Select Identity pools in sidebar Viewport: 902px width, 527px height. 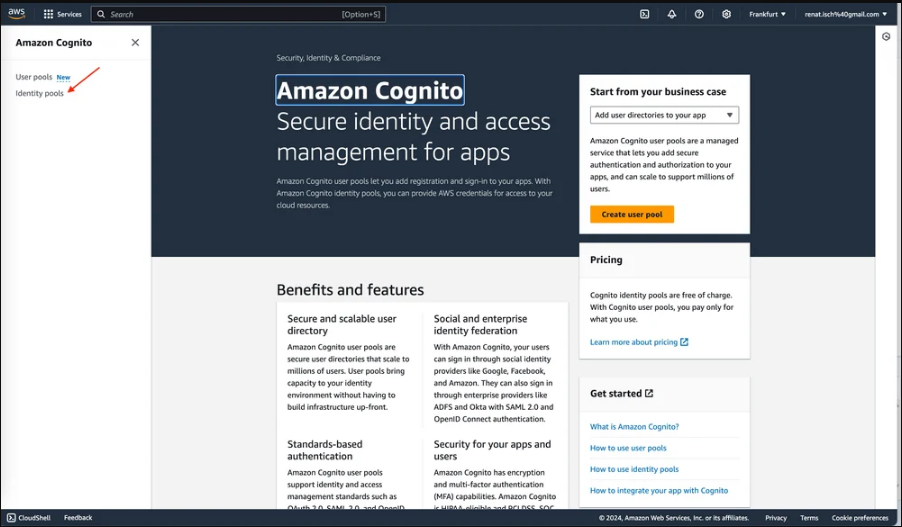pos(40,93)
